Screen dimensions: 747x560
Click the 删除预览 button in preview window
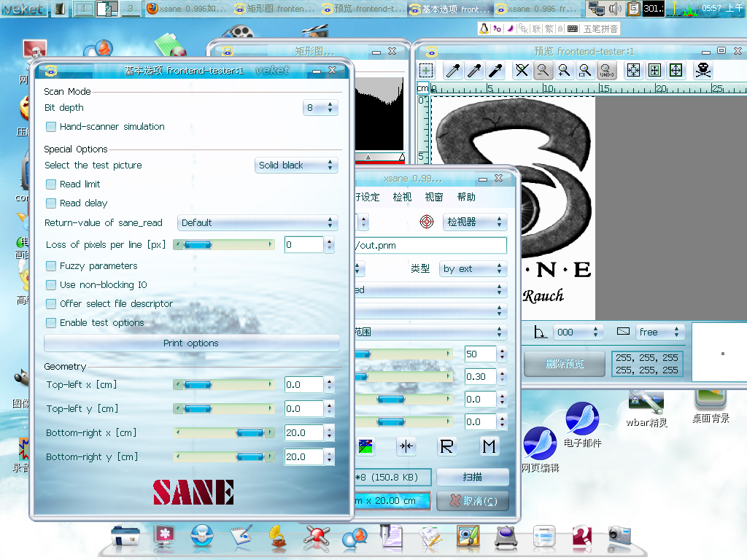pyautogui.click(x=565, y=365)
